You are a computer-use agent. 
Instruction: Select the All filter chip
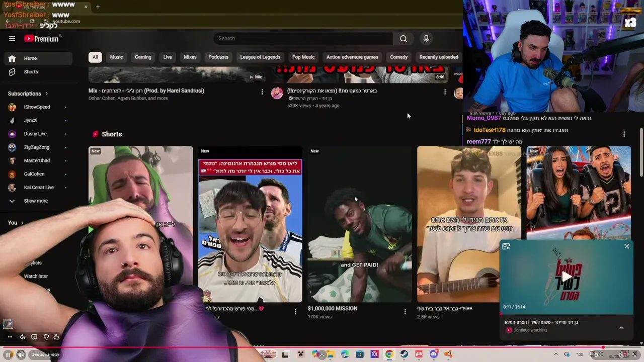[x=95, y=57]
